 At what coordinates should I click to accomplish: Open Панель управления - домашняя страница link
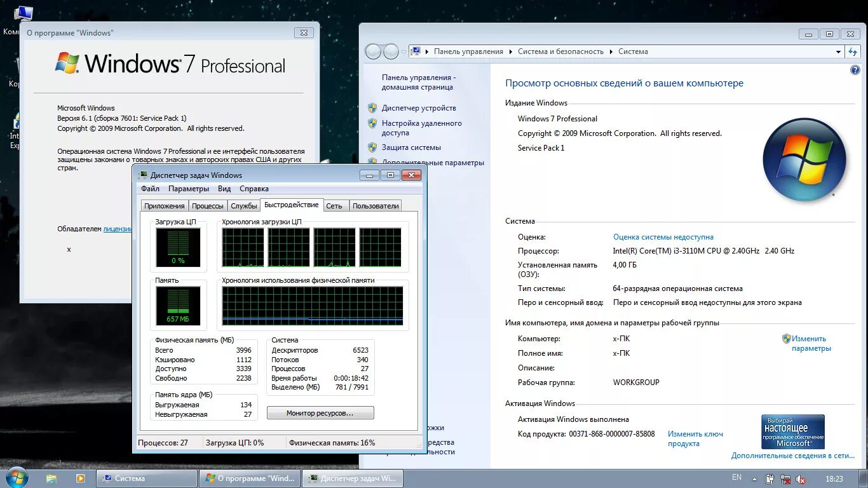click(x=419, y=82)
